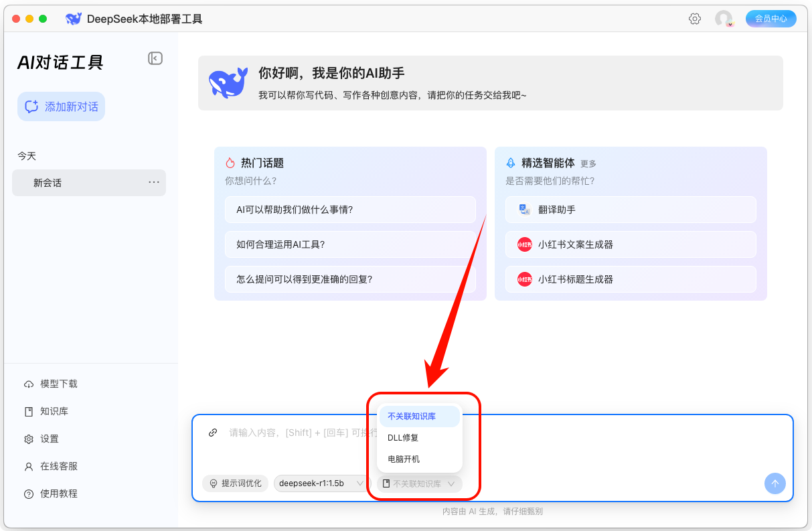Screen dimensions: 812x531
Task: Click the flame icon beside 热门话题
Action: pos(230,163)
